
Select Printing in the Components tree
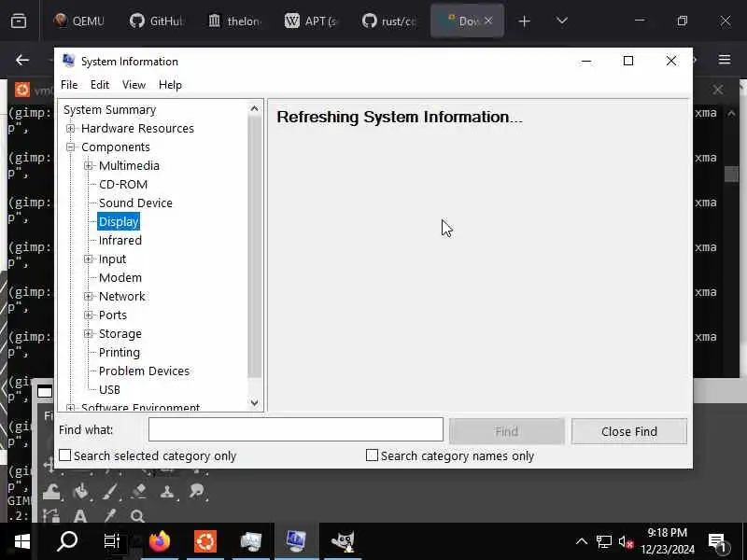(120, 353)
